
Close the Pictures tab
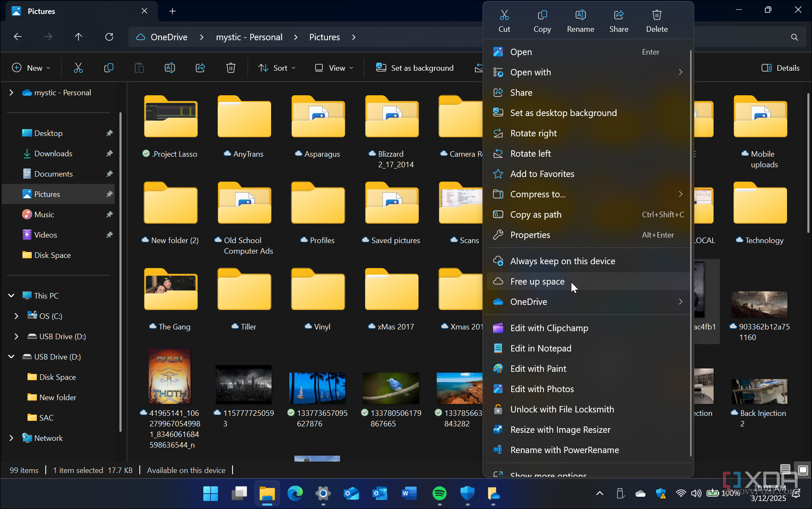[144, 11]
